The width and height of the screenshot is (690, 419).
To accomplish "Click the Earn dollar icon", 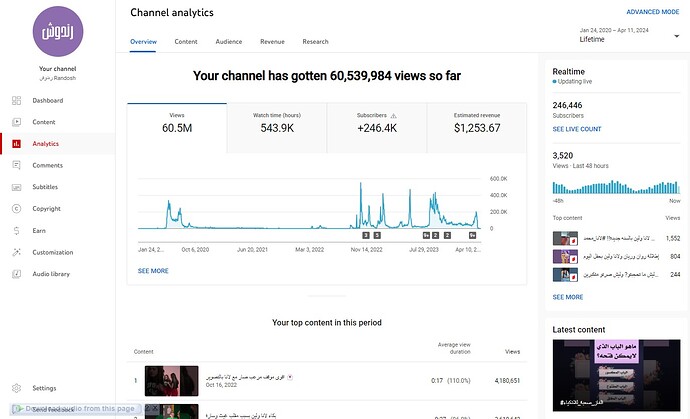I will (17, 231).
